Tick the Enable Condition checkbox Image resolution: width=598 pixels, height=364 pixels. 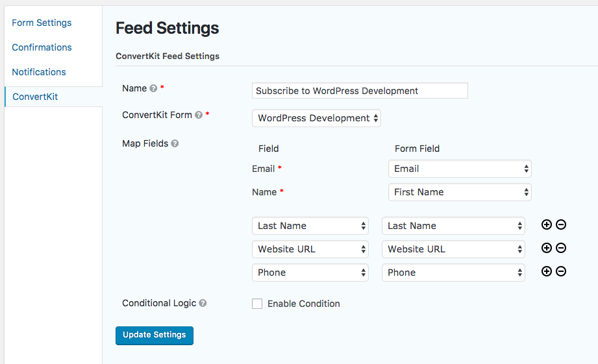(x=257, y=304)
